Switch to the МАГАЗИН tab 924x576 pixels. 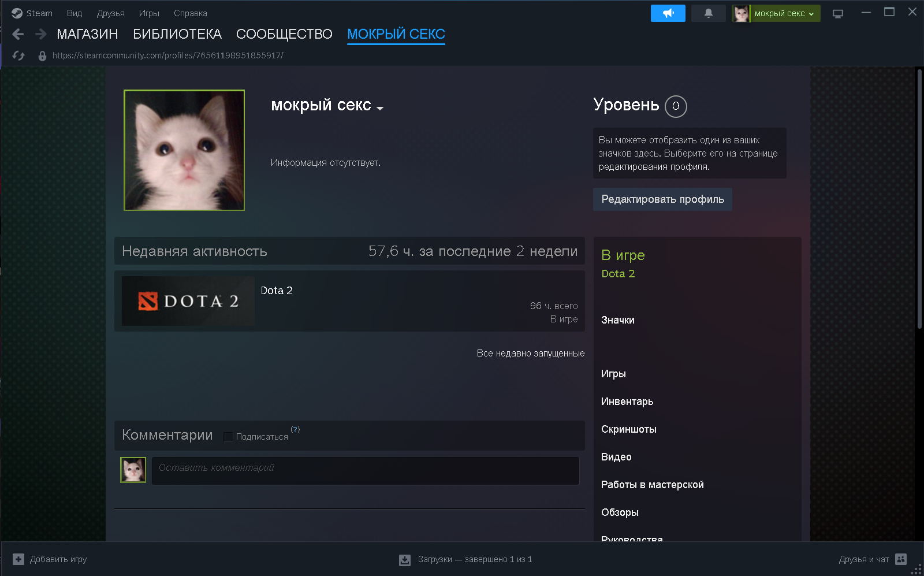pos(87,34)
